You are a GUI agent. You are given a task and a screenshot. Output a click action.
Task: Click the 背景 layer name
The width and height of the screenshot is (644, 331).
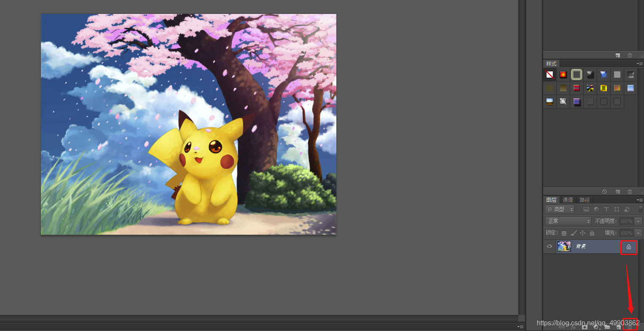[x=581, y=246]
